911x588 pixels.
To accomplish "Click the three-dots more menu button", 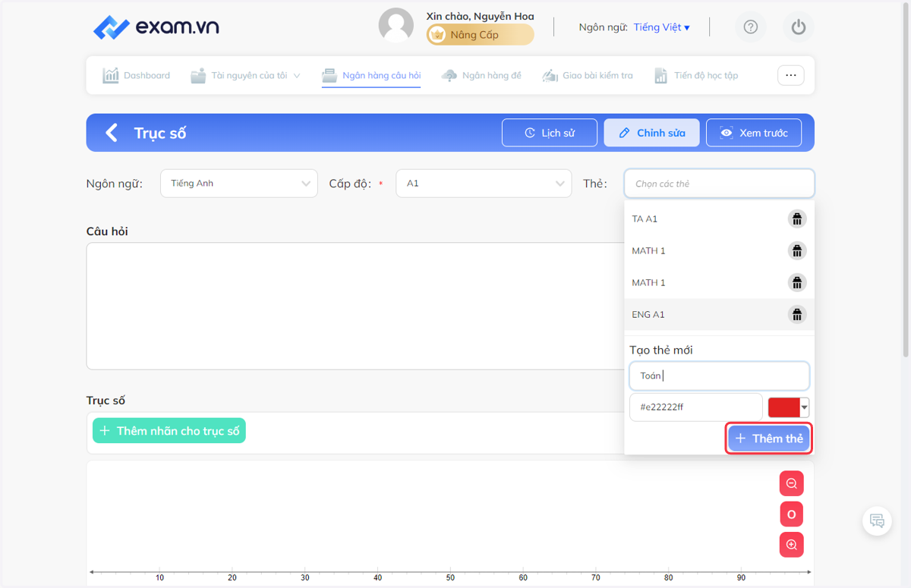I will point(790,75).
